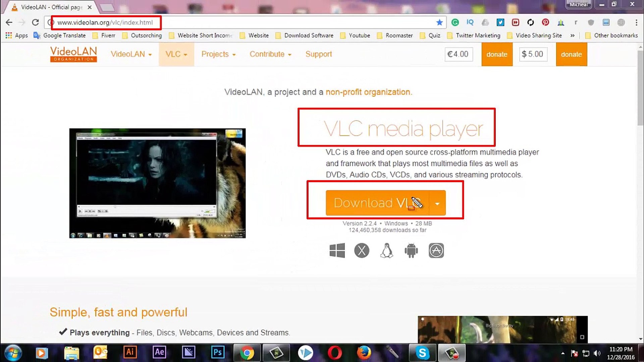This screenshot has width=644, height=362.
Task: Expand the VLC navigation menu
Action: [x=176, y=54]
